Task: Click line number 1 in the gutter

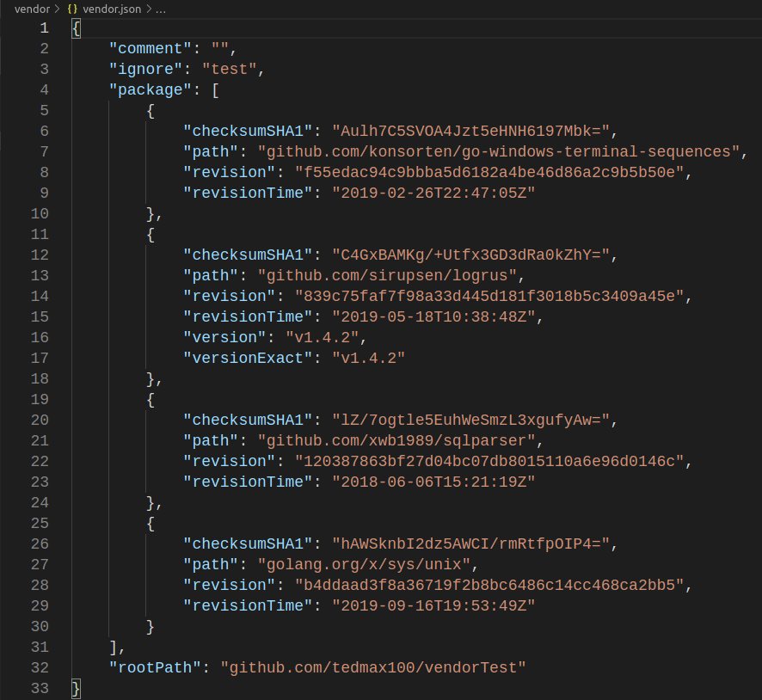Action: 44,28
